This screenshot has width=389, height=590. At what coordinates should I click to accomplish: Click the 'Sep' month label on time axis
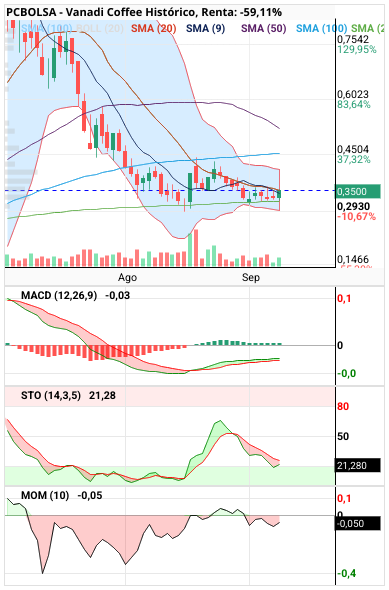tap(251, 278)
